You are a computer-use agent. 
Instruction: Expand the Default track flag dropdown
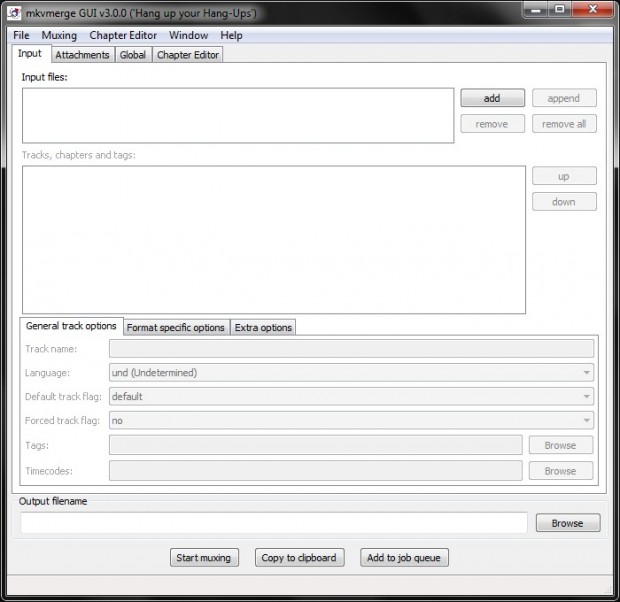point(351,396)
